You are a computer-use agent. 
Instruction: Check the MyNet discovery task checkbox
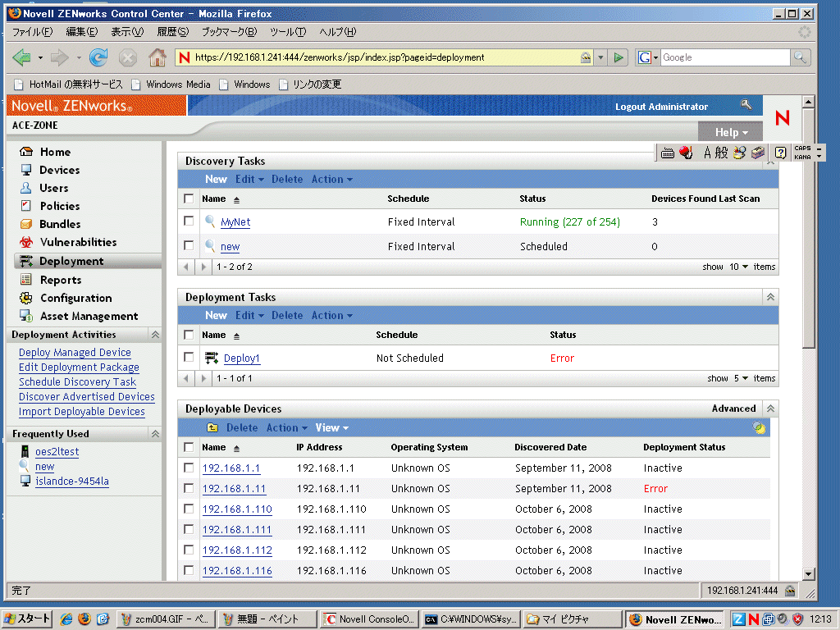[189, 221]
